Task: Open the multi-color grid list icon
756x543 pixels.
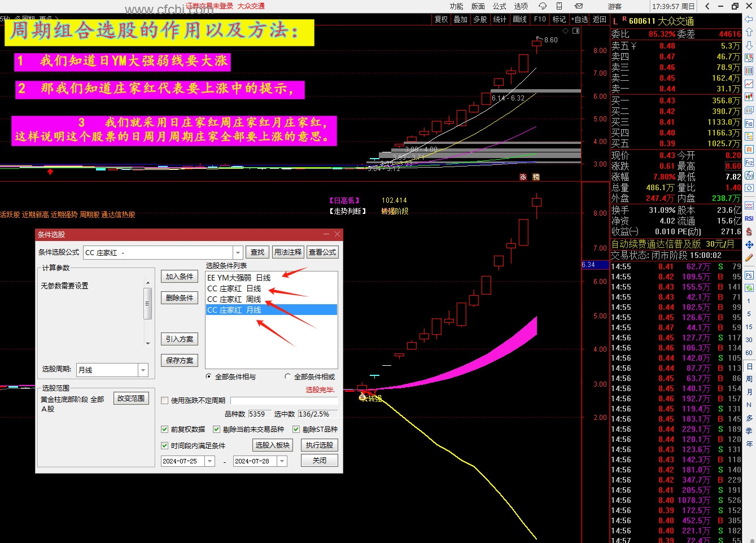Action: pyautogui.click(x=749, y=71)
